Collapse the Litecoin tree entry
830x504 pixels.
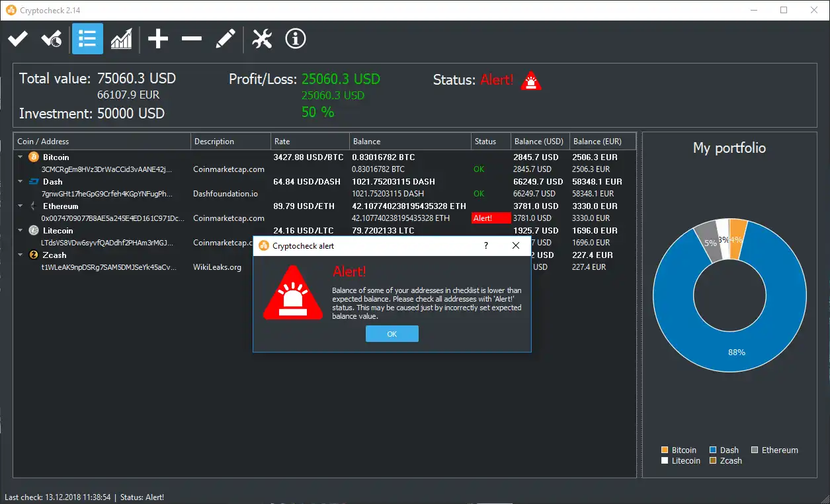tap(19, 230)
